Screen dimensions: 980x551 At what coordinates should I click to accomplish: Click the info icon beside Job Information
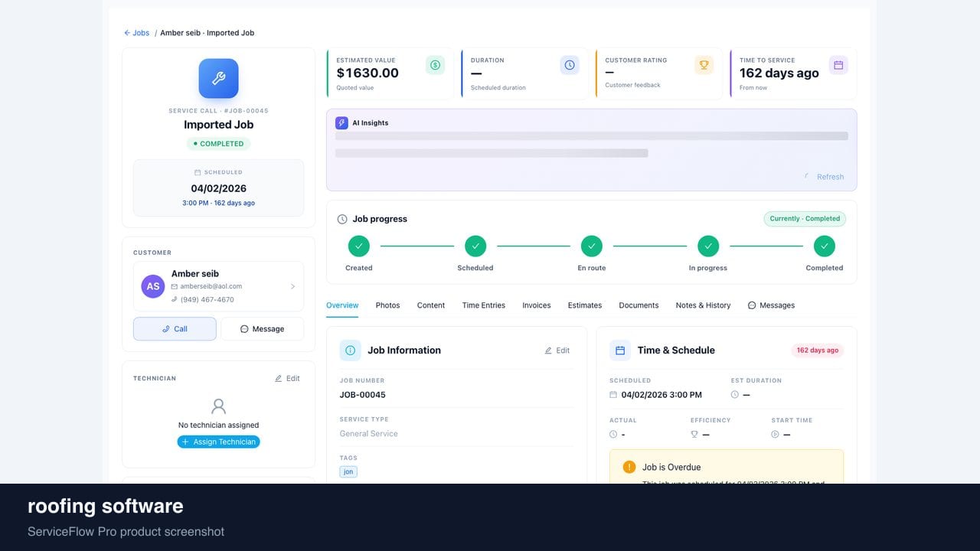click(x=351, y=350)
